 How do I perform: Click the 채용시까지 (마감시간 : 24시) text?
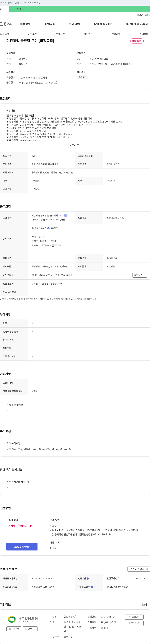(21, 526)
